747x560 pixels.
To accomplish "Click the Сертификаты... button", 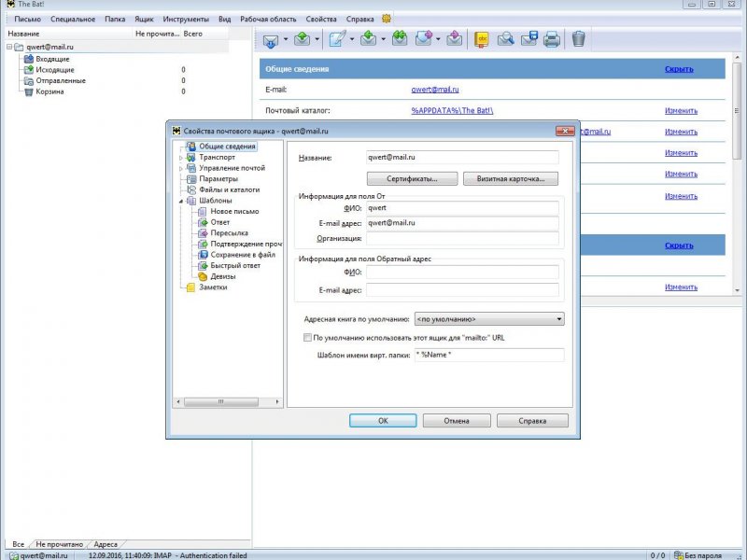I will [x=412, y=179].
